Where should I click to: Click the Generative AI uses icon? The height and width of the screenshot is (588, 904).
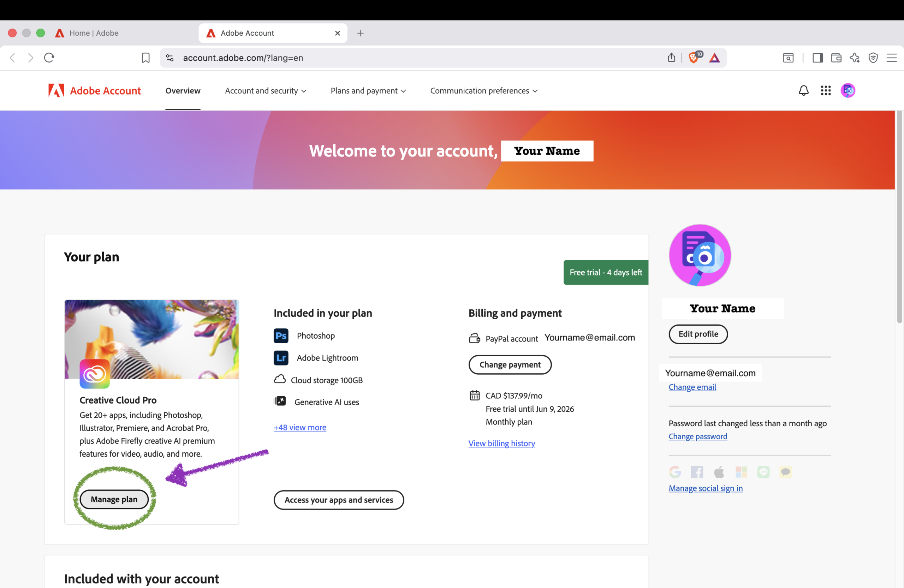pyautogui.click(x=280, y=401)
